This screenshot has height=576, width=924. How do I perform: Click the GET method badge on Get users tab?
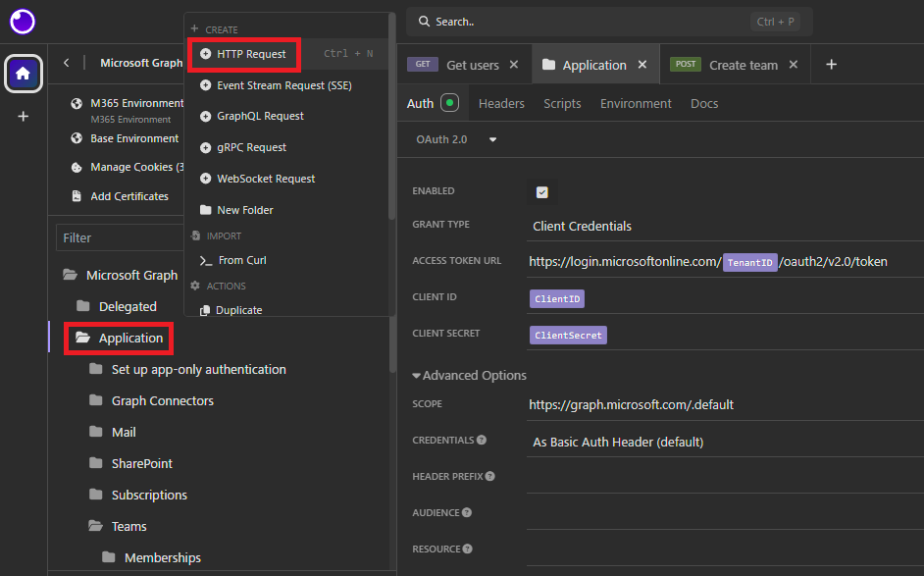[x=422, y=64]
